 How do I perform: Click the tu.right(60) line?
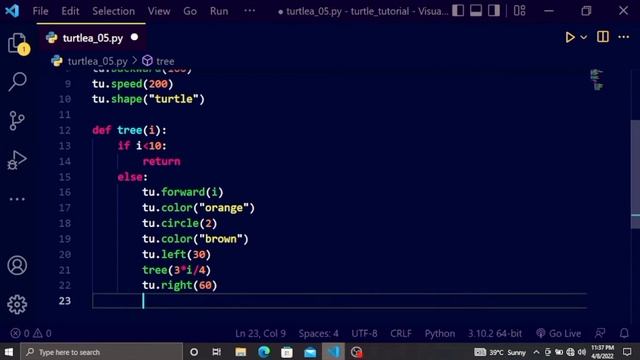[180, 285]
